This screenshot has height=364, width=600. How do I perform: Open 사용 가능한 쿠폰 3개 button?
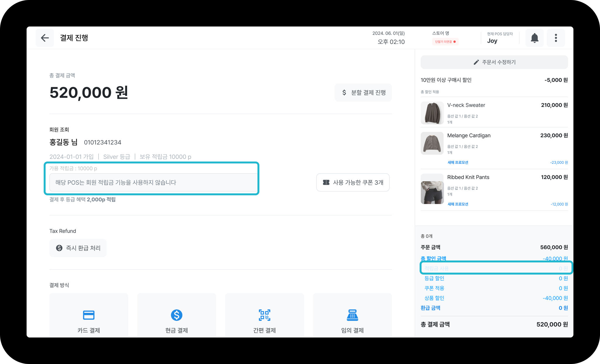click(353, 182)
